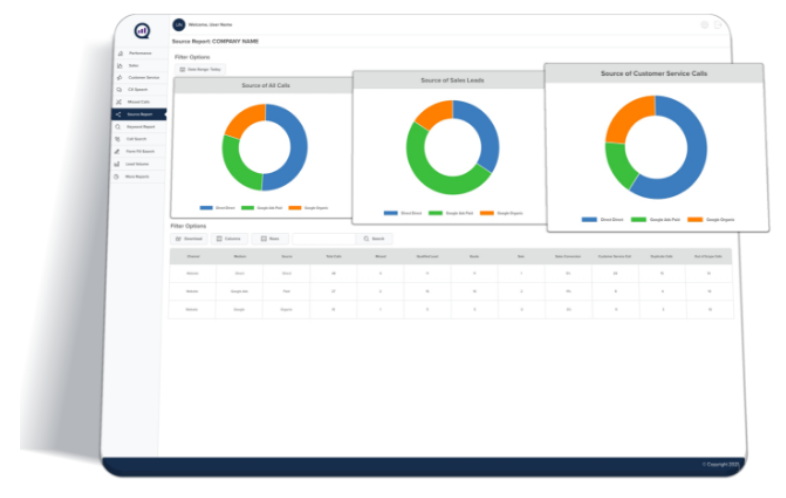Click the Customer Service thumbs-up icon
This screenshot has height=498, width=786.
click(x=119, y=77)
